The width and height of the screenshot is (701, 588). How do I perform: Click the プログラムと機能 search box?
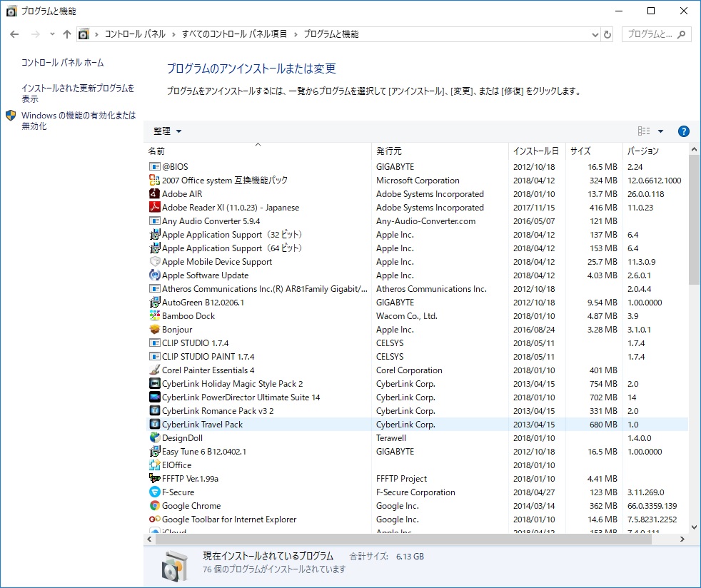click(x=656, y=34)
